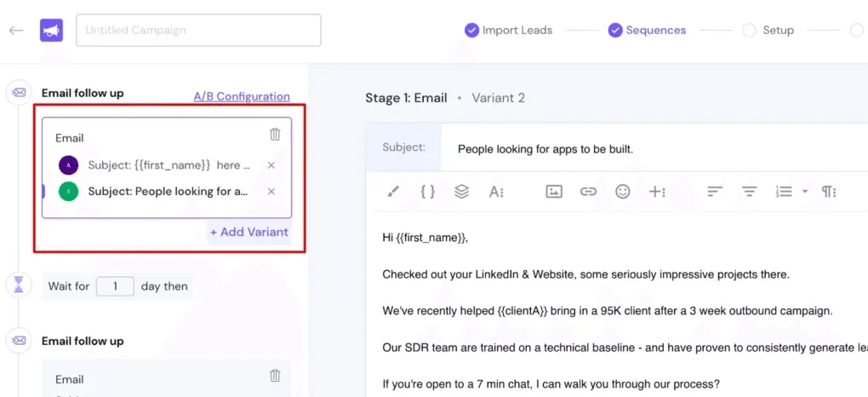Insert an image with picture icon
The image size is (868, 397).
[x=554, y=192]
